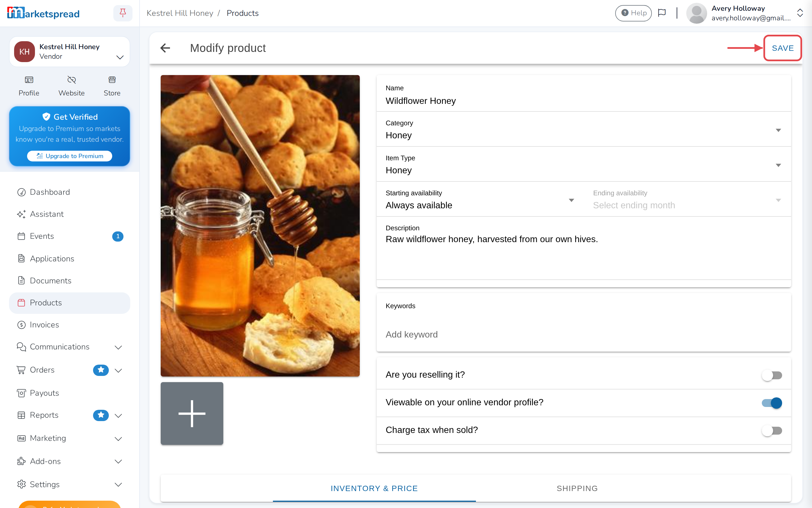
Task: Expand the Add-ons menu
Action: (x=69, y=461)
